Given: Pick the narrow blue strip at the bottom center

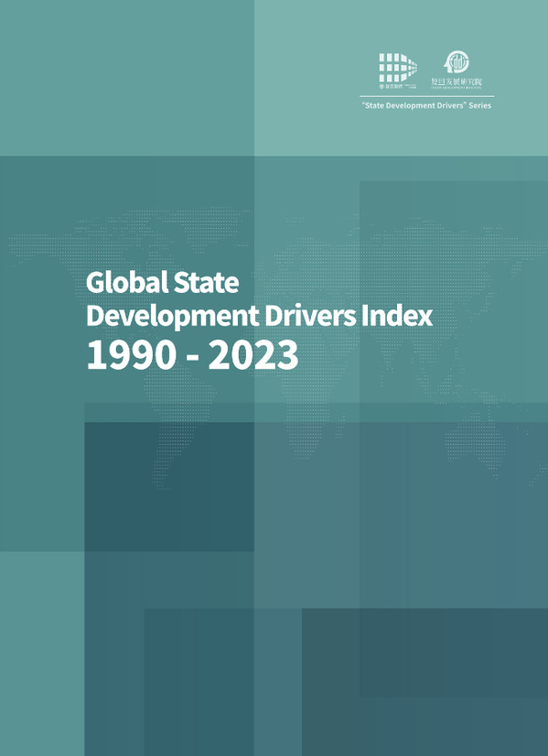Looking at the screenshot, I should (x=277, y=682).
